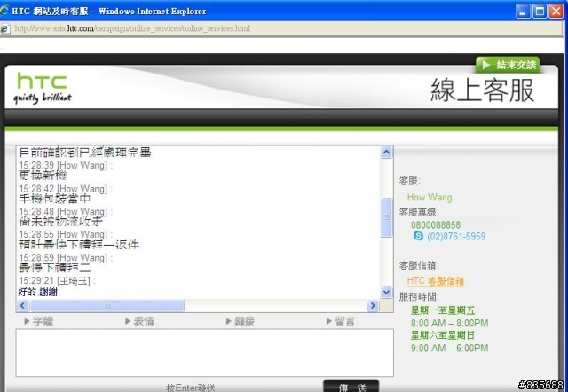Click the 8:00 AM – 8:00PM hours text
Screen dimensions: 568x392
click(x=450, y=323)
